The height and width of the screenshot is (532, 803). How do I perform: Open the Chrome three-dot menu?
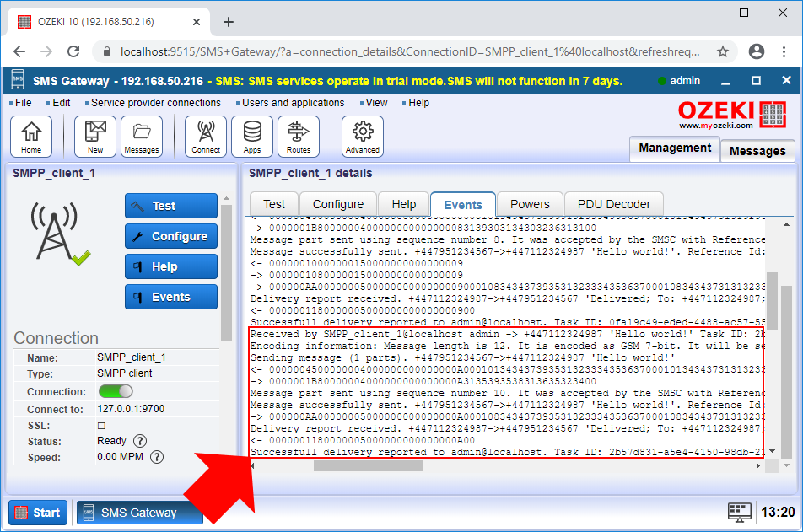[x=784, y=51]
